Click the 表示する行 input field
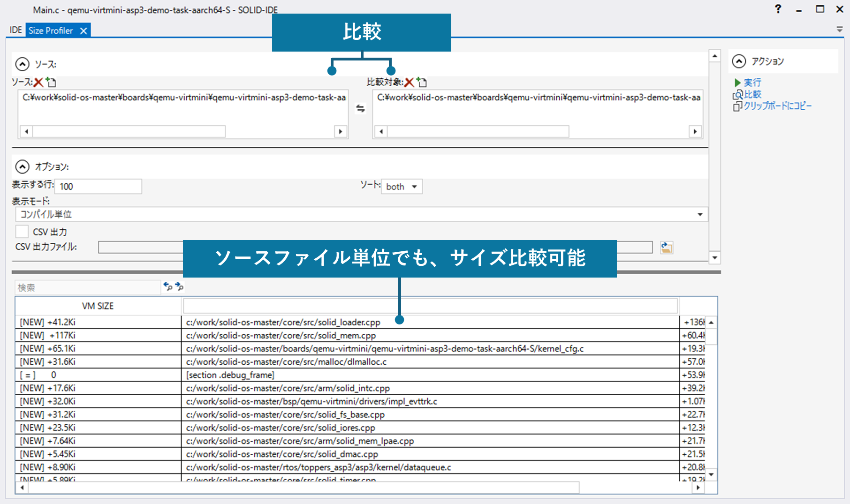Image resolution: width=850 pixels, height=504 pixels. click(99, 187)
